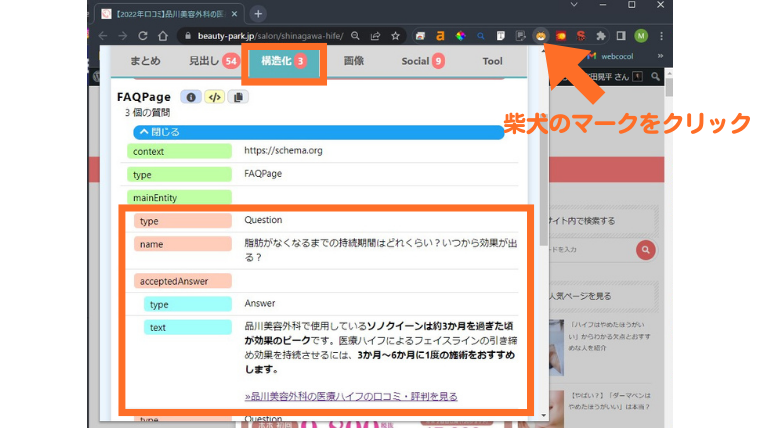
Task: Select the 構造化 tab
Action: [x=283, y=61]
